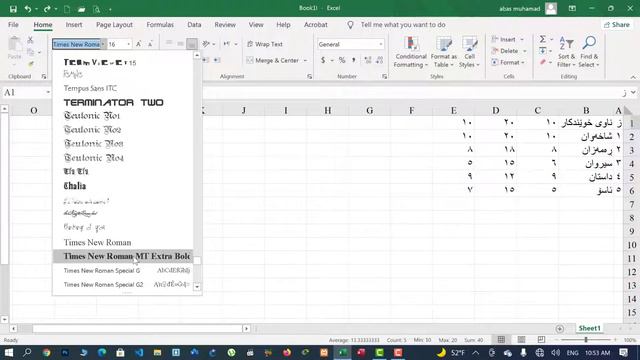Cut the selection using the scissors icon
This screenshot has width=640, height=360.
coord(30,40)
